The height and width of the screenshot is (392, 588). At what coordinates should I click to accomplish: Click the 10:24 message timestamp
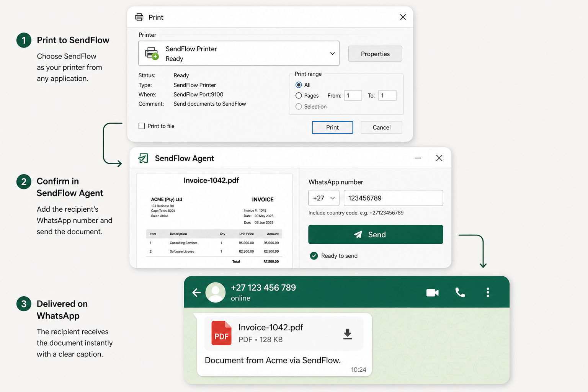click(x=359, y=369)
